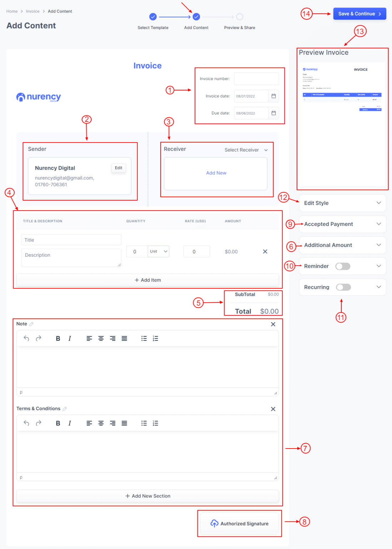Click undo icon in Note editor
The height and width of the screenshot is (549, 392).
(x=26, y=338)
